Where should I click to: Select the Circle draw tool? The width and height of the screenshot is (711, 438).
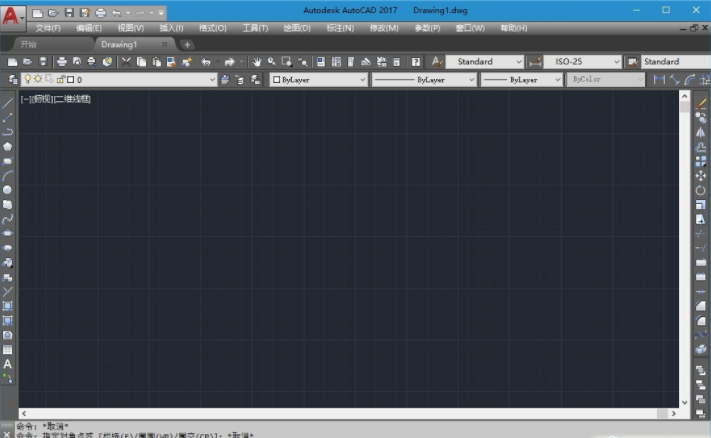click(8, 189)
